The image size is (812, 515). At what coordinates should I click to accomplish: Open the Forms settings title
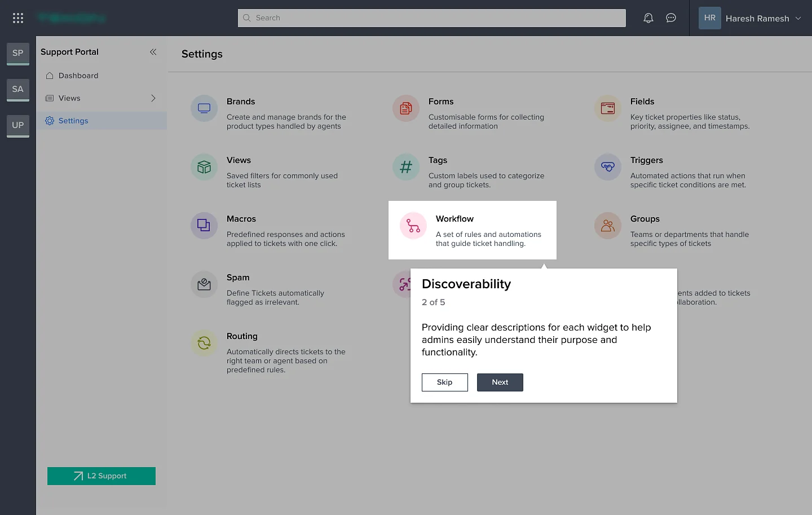441,102
